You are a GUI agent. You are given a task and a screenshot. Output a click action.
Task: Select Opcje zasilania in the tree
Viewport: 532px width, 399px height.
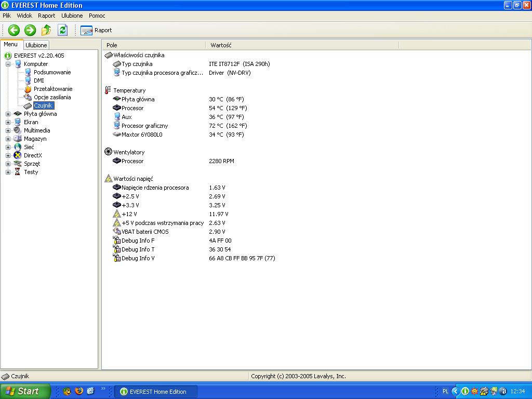coord(52,97)
